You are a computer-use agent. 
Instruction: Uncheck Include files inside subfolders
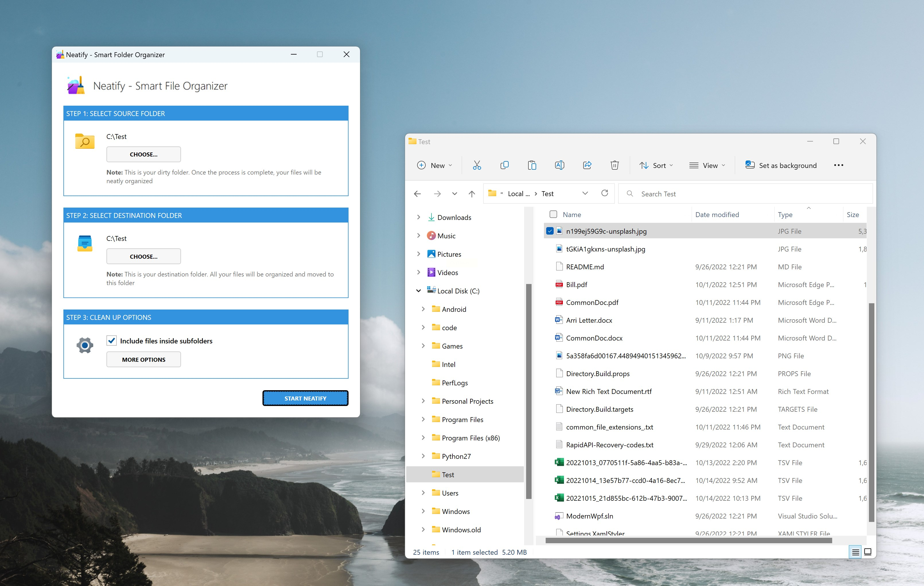[x=112, y=341]
